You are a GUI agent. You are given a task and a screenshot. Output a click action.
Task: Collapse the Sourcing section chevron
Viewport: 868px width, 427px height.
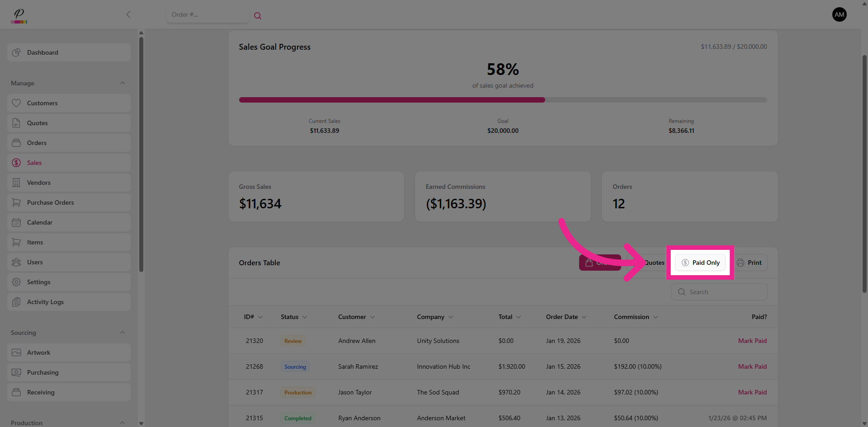[123, 333]
